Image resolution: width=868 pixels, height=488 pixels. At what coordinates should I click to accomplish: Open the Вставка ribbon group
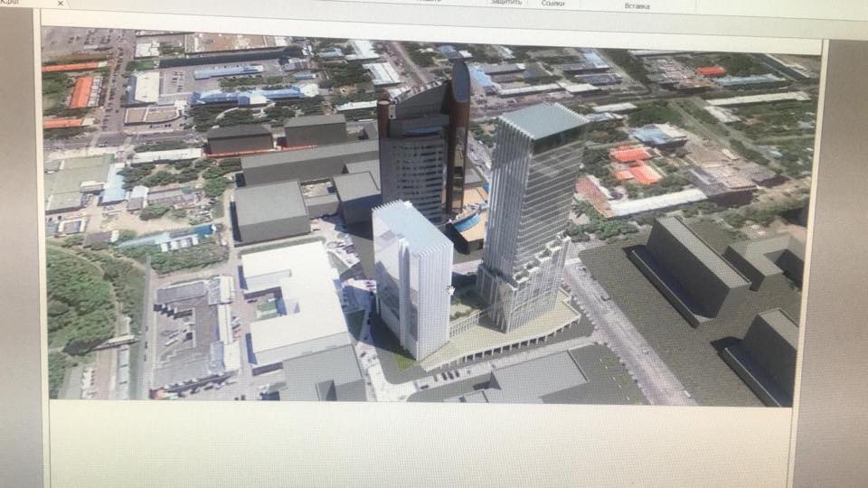click(637, 6)
